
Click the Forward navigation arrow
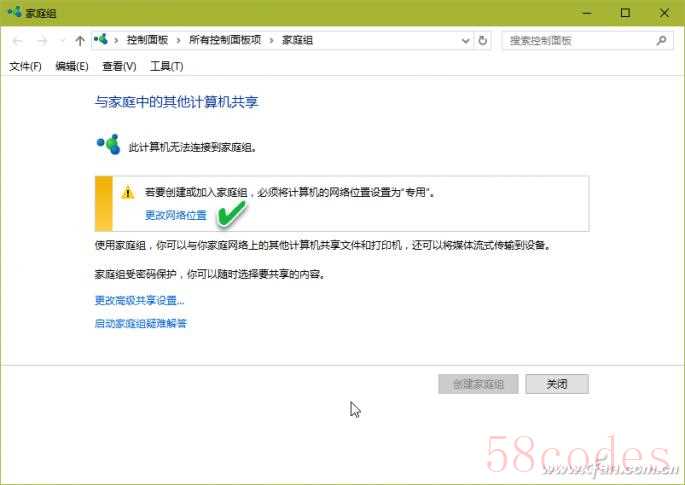tap(42, 41)
